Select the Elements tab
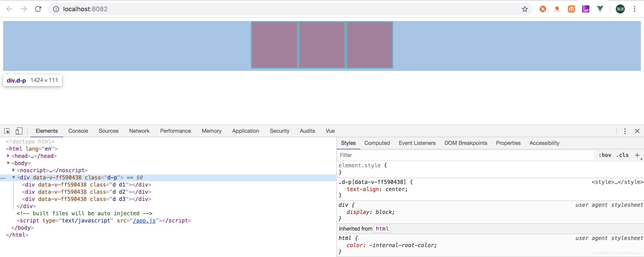The image size is (644, 257). click(47, 131)
